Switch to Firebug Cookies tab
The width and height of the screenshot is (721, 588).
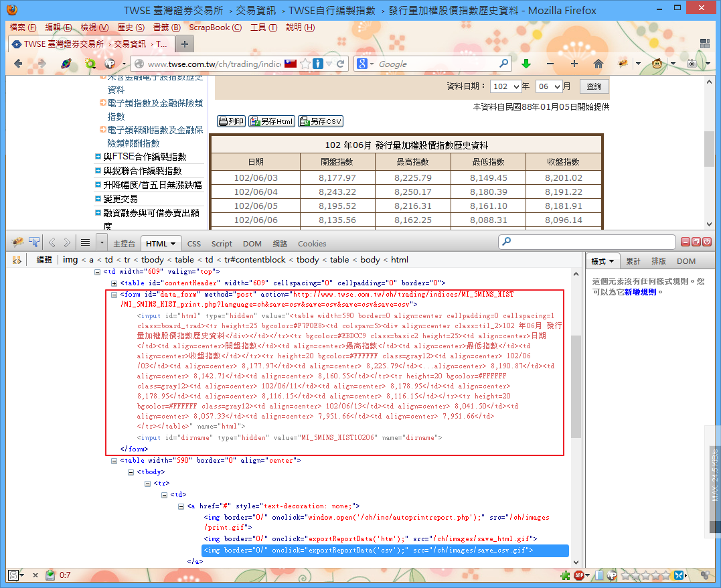pyautogui.click(x=312, y=244)
